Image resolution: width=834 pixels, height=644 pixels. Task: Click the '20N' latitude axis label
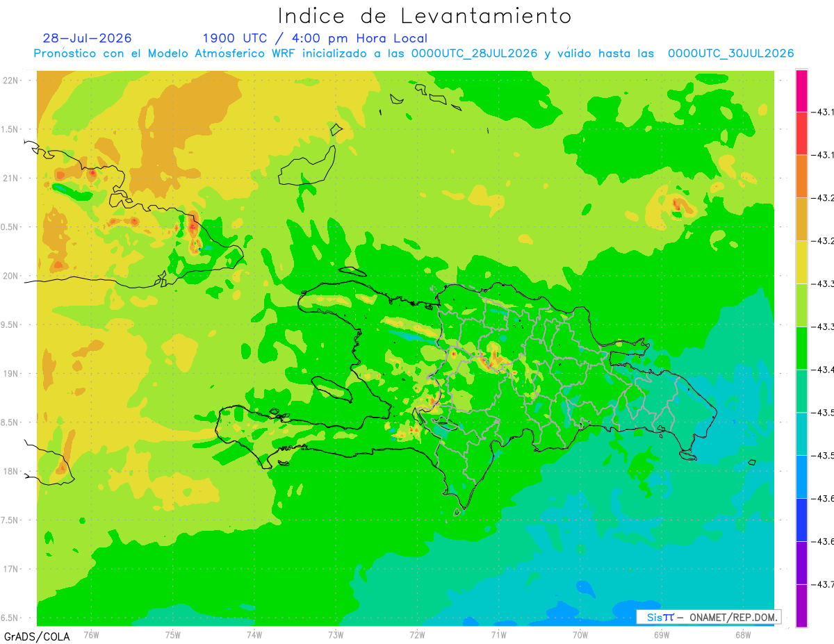pyautogui.click(x=10, y=276)
